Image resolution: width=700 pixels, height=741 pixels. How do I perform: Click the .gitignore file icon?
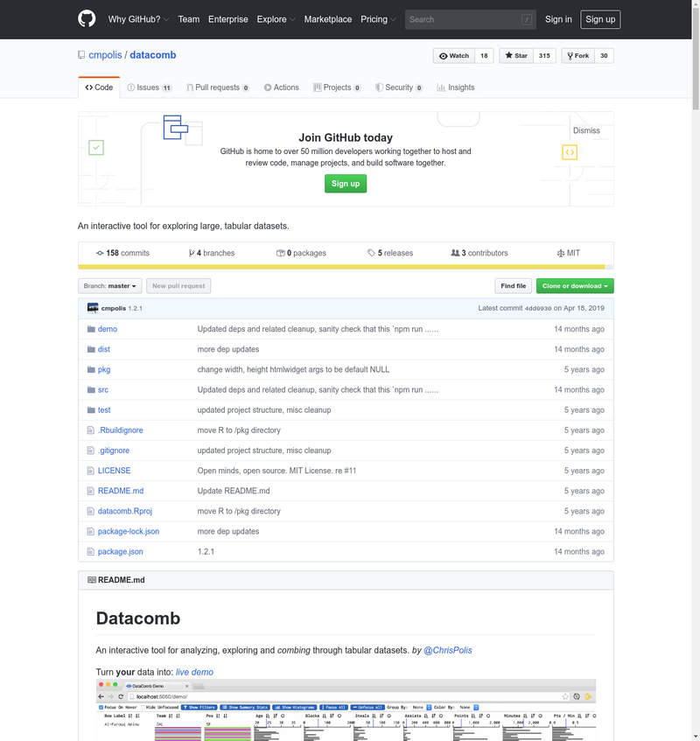(91, 451)
